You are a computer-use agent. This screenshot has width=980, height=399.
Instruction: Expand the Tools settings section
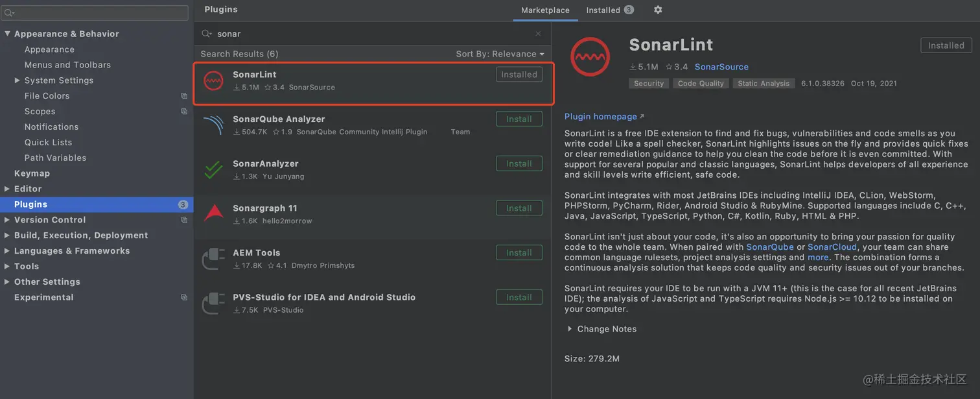click(7, 267)
